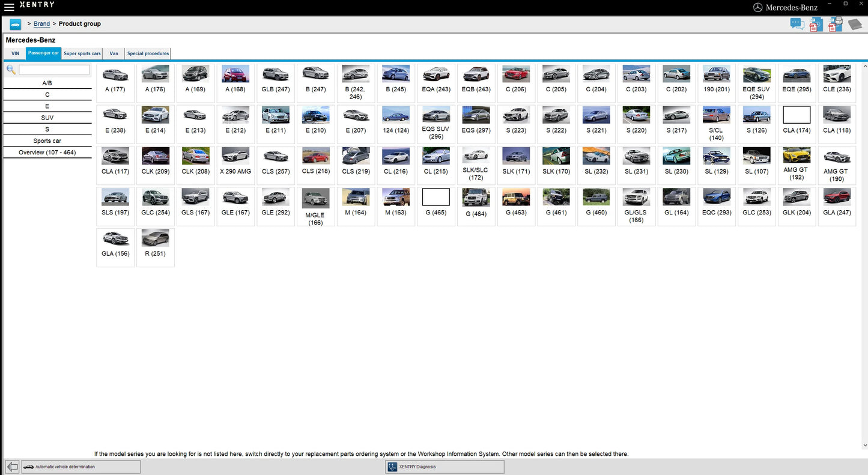Open the Super sports cars tab
The image size is (868, 475).
82,53
